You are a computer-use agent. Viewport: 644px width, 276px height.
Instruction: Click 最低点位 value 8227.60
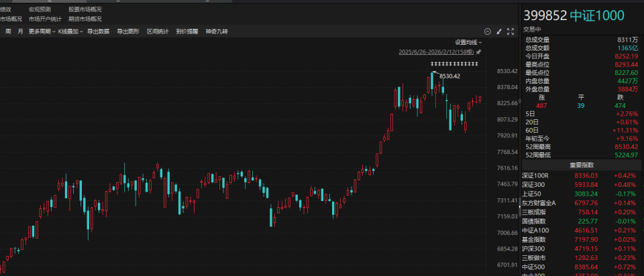click(627, 72)
